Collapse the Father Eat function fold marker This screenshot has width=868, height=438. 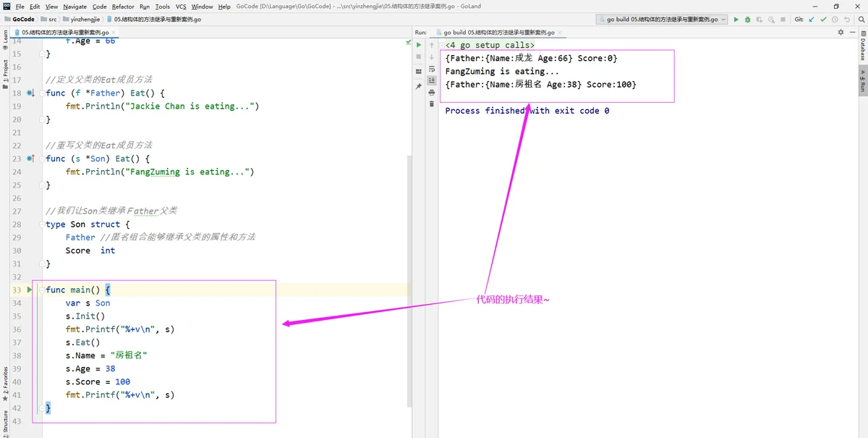click(x=42, y=93)
